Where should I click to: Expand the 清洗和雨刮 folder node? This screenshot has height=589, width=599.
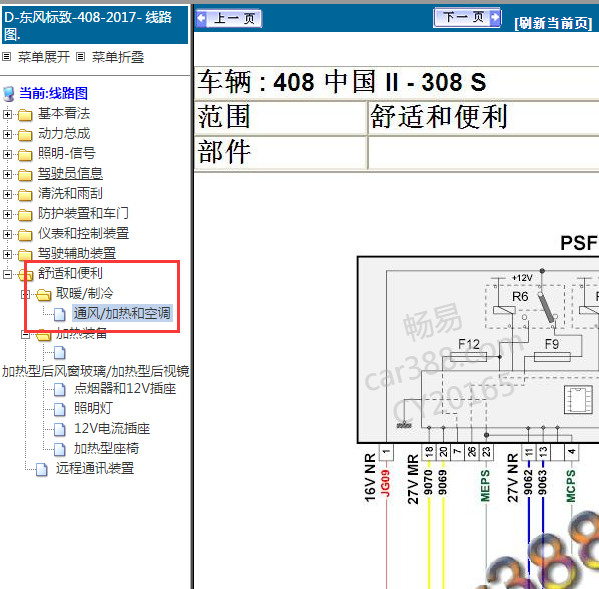tap(7, 194)
